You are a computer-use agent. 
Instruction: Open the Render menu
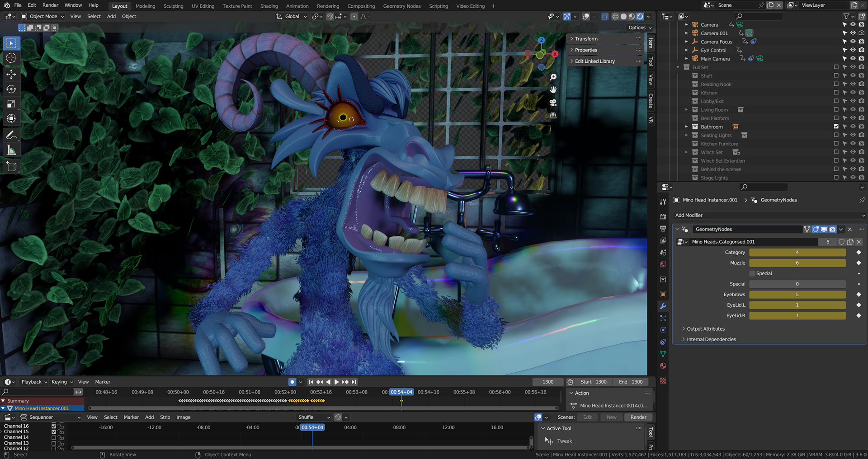tap(50, 5)
